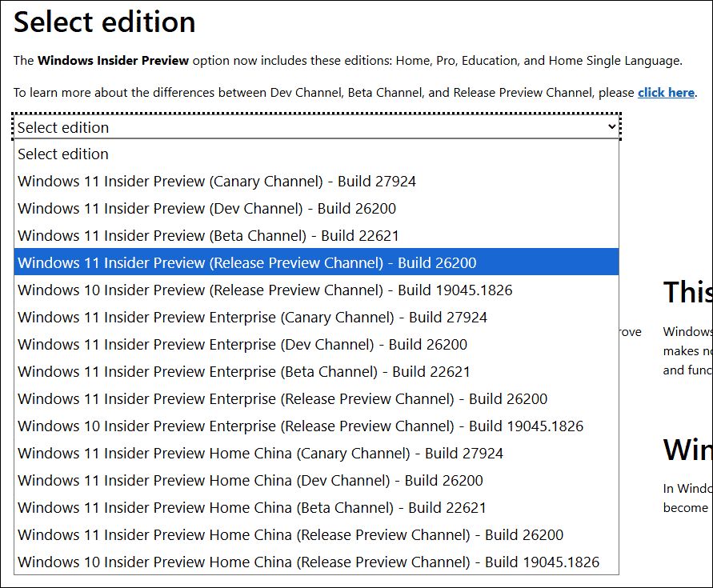713x588 pixels.
Task: Click the dropdown chevron arrow
Action: coord(612,127)
